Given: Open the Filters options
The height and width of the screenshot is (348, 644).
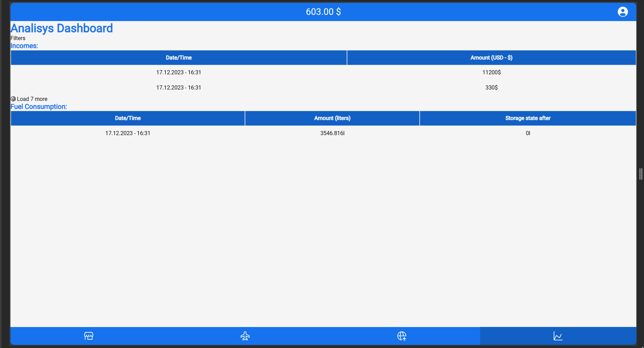Looking at the screenshot, I should pos(18,38).
